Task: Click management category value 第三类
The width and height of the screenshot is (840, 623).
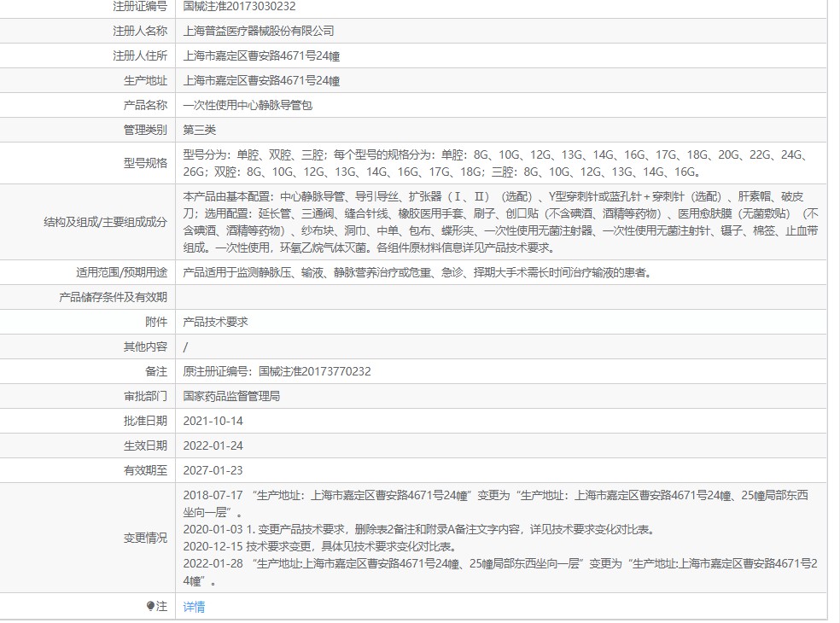Action: click(199, 130)
